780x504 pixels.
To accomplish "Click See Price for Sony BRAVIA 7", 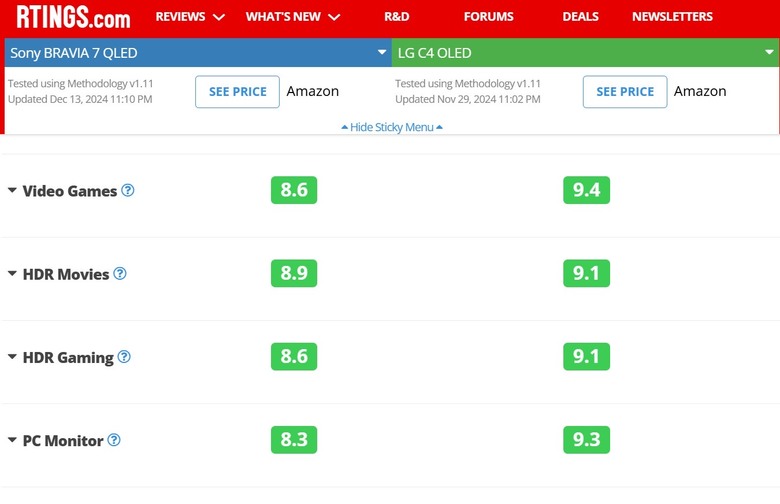I will 237,92.
